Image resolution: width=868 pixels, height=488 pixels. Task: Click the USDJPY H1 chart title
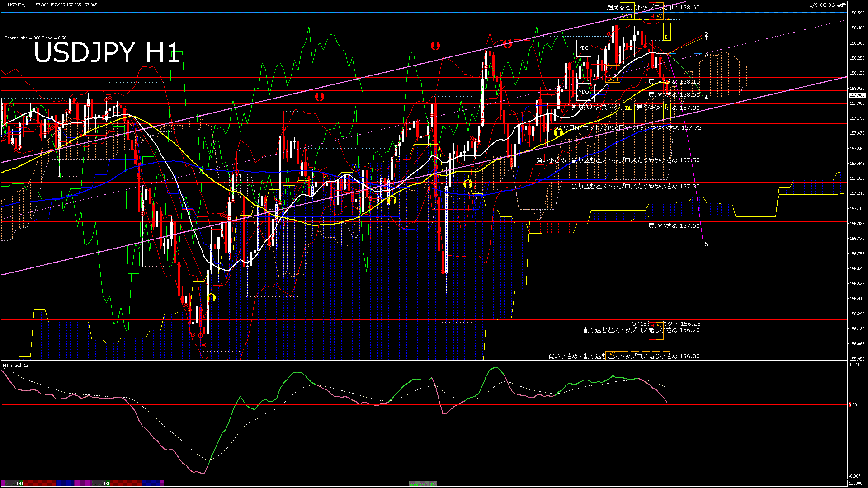pos(107,53)
